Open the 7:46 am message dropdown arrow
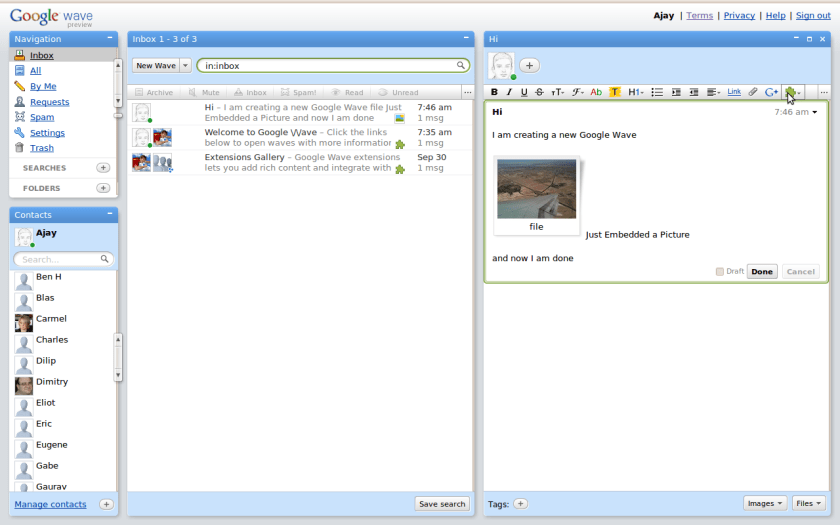840x525 pixels. 815,112
